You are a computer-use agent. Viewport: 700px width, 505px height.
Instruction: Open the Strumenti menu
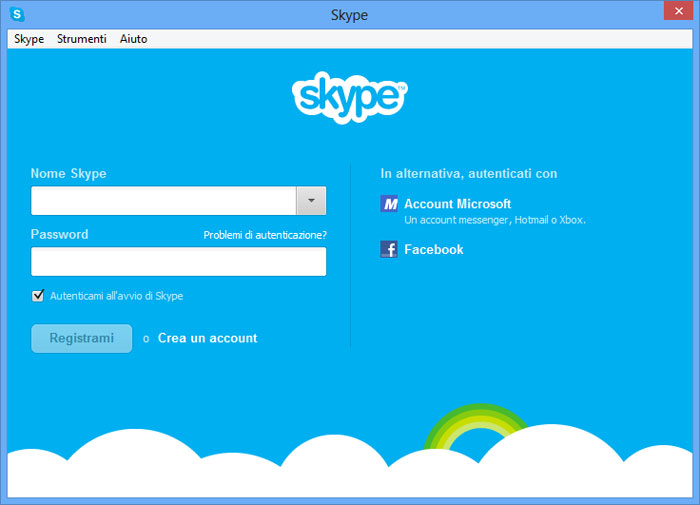[82, 39]
